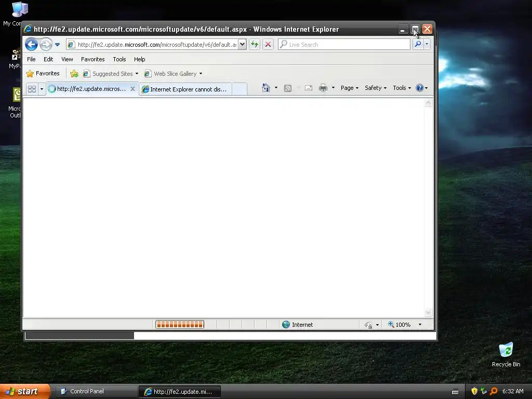Expand the Home button dropdown arrow

[x=276, y=88]
